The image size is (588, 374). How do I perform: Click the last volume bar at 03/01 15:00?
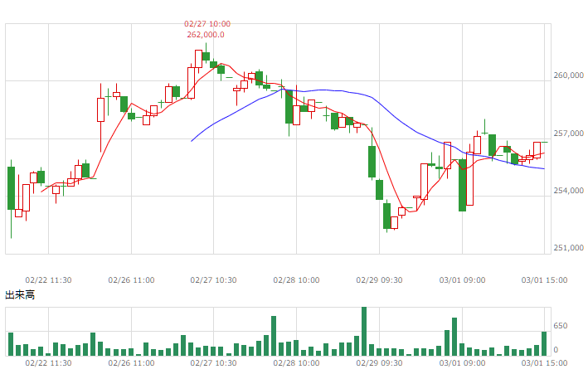coord(544,343)
